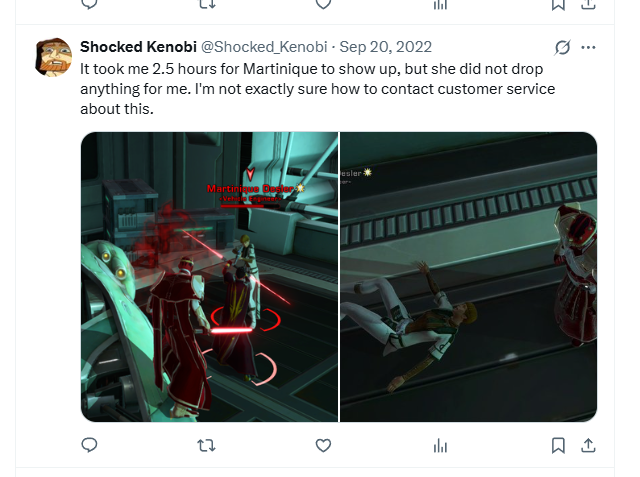Like the Shocked Kenobi tweet
640x477 pixels.
tap(323, 445)
